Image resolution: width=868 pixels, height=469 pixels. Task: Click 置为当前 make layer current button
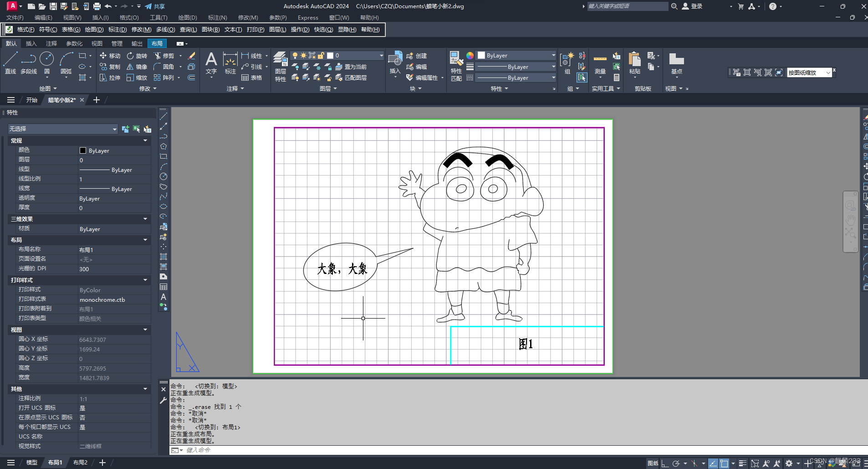(351, 67)
